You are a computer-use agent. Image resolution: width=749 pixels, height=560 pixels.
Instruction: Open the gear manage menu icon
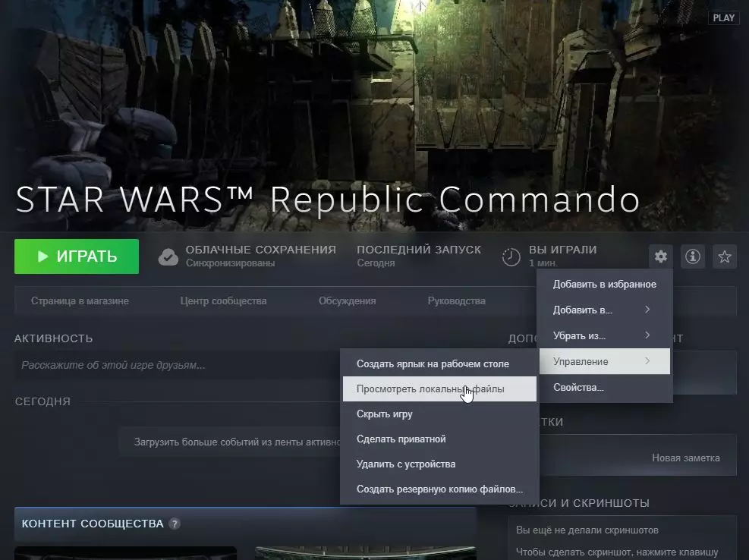click(661, 256)
